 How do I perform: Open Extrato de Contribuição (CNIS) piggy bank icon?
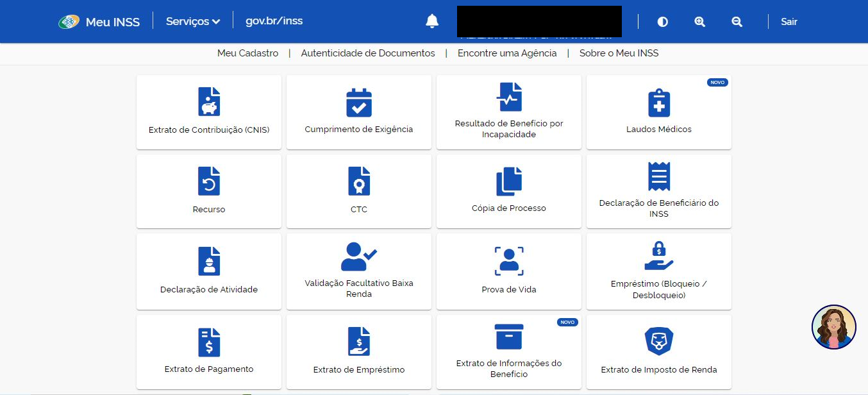pyautogui.click(x=209, y=101)
